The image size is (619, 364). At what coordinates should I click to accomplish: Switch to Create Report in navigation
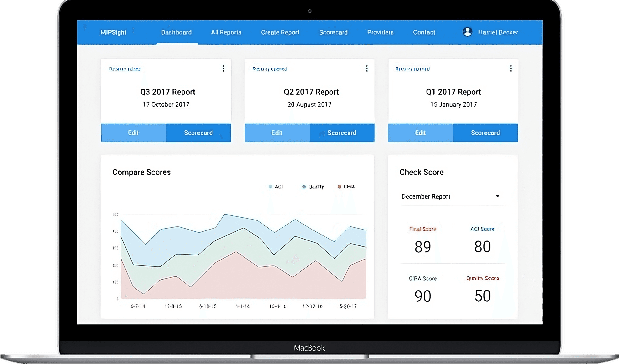point(280,32)
